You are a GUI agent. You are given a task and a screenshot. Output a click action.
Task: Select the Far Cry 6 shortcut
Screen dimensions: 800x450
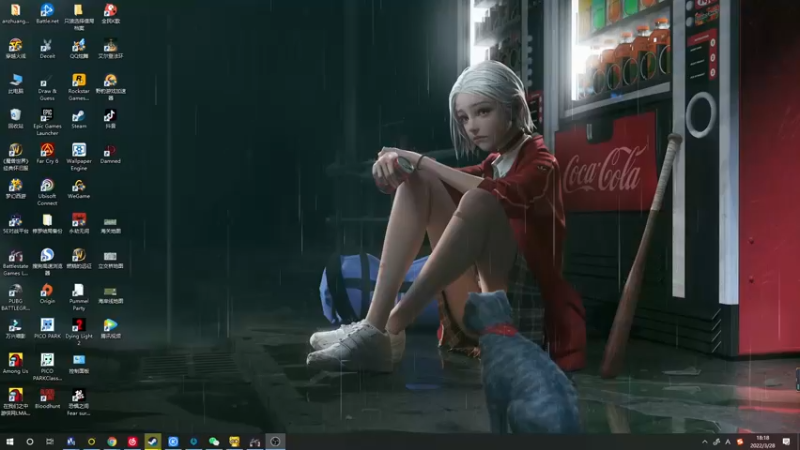pyautogui.click(x=47, y=154)
